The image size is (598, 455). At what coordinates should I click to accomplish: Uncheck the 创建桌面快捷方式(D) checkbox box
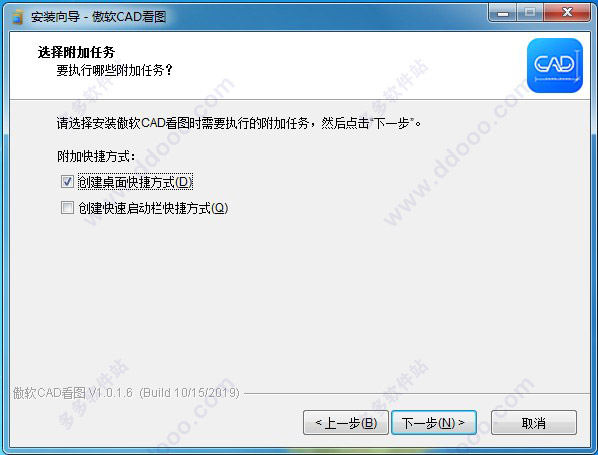68,182
